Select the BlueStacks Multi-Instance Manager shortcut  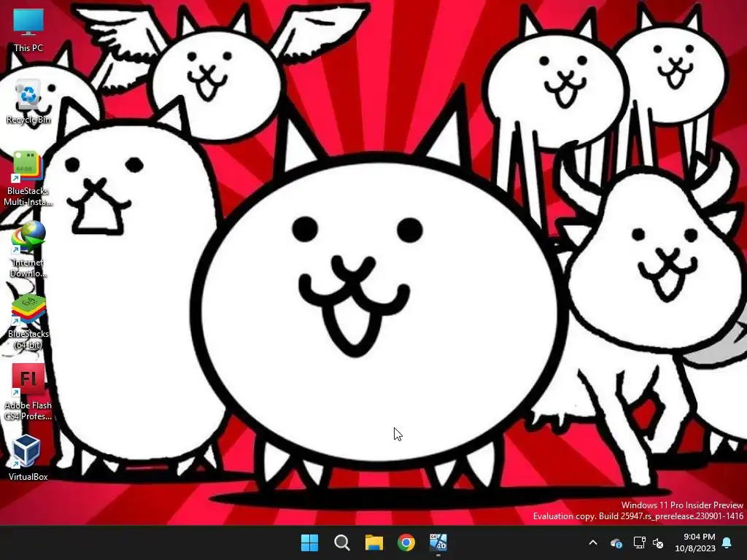click(x=28, y=179)
